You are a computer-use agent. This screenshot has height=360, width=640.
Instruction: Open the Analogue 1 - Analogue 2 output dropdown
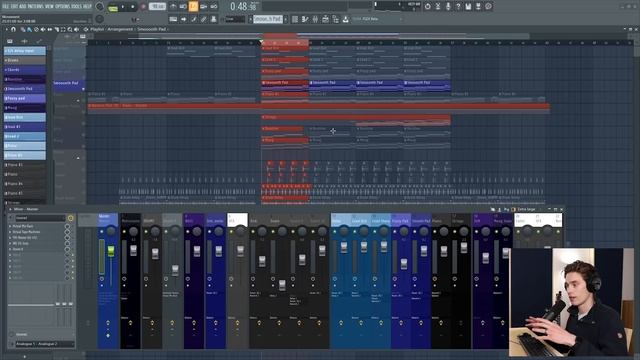[x=44, y=344]
